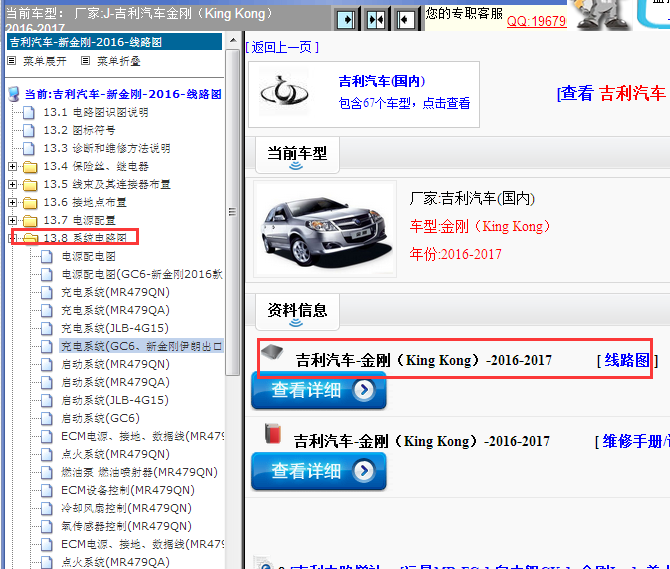Screen dimensions: 670x569
Task: Click the right-arrow panel toolbar icon
Action: [346, 20]
